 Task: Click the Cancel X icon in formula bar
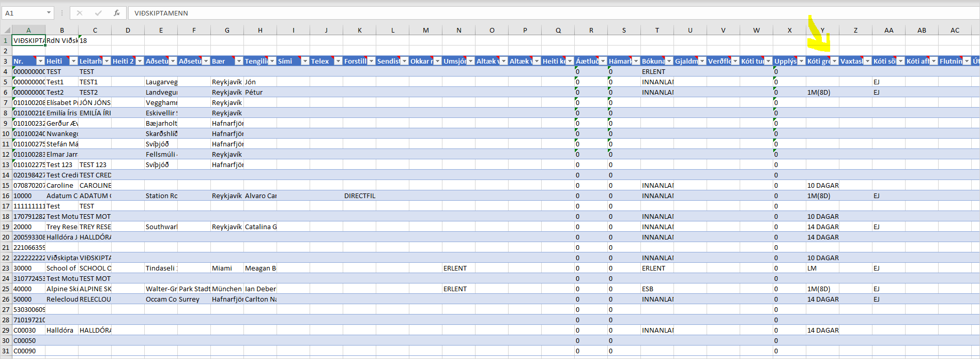pyautogui.click(x=80, y=13)
